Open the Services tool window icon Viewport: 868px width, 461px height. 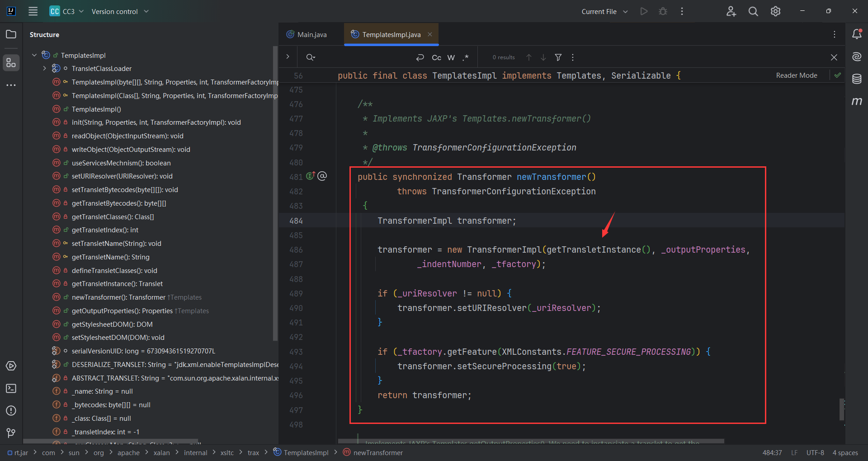(11, 366)
